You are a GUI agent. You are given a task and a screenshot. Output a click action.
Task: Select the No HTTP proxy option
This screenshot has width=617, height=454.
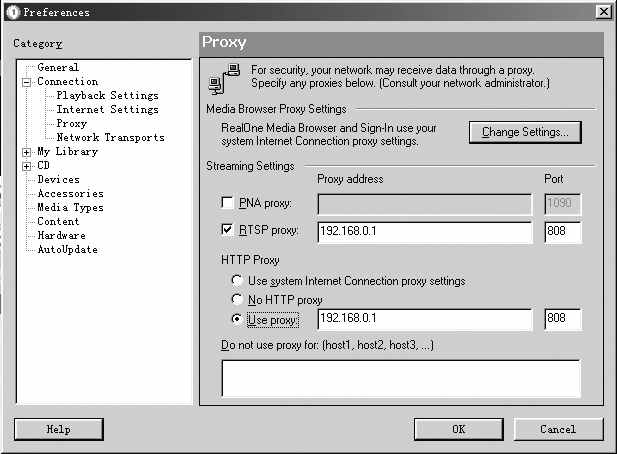tap(236, 299)
